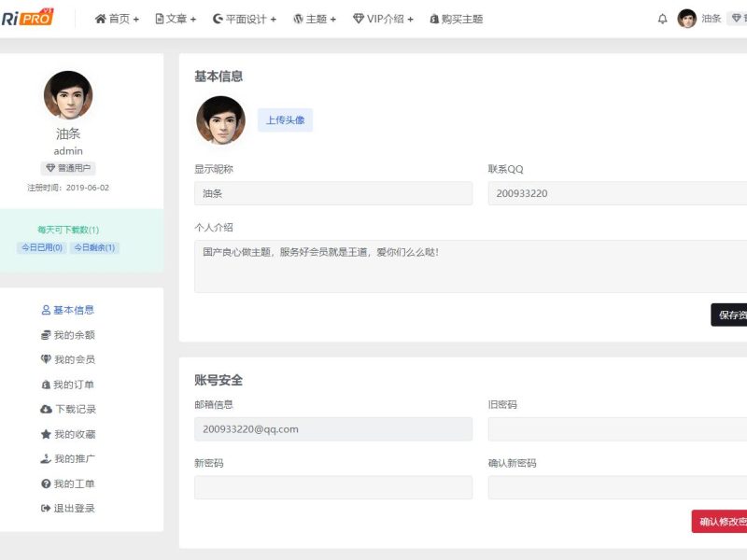Open 下载记录 cloud download item

tap(68, 409)
